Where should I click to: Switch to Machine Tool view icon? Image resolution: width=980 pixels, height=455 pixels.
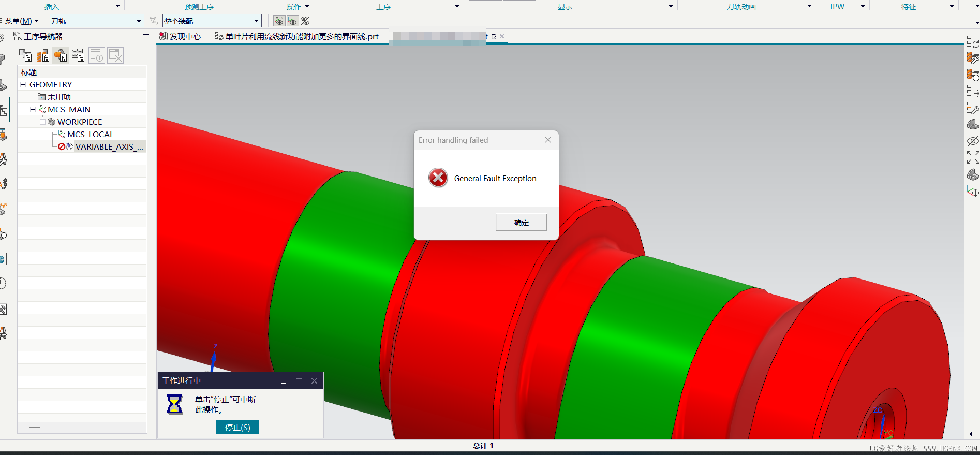[x=43, y=55]
